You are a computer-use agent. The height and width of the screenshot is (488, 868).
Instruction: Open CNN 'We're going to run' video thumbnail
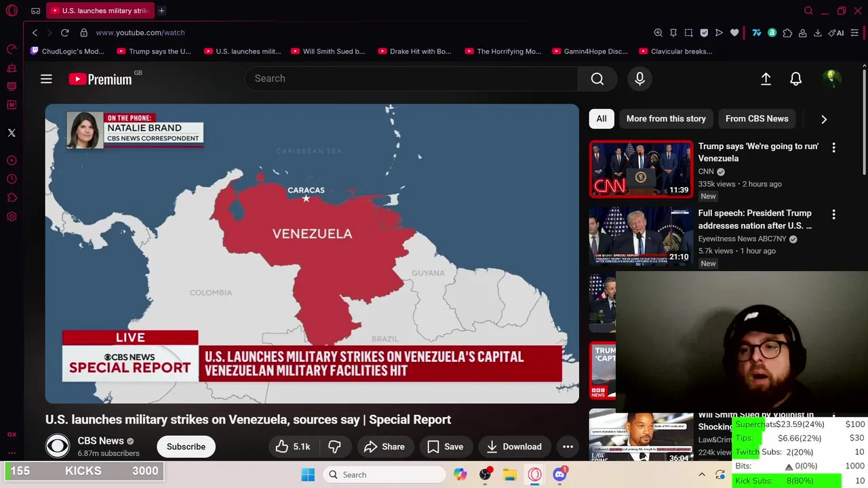(642, 169)
